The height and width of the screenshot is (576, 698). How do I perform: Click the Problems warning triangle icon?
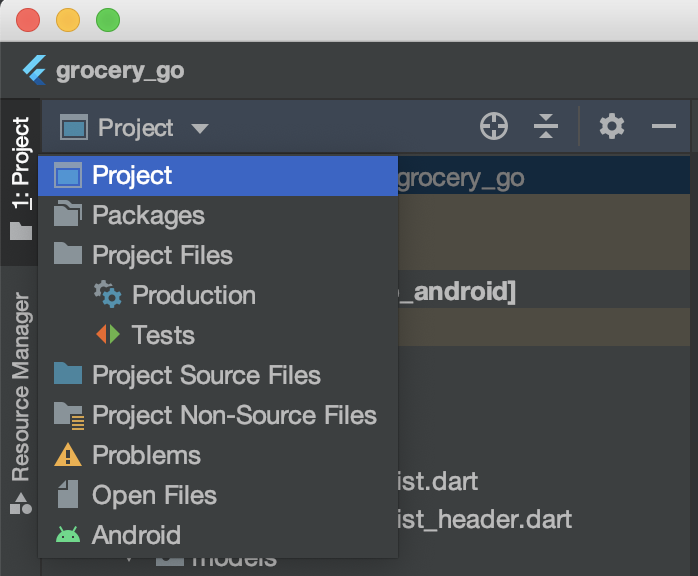point(68,455)
